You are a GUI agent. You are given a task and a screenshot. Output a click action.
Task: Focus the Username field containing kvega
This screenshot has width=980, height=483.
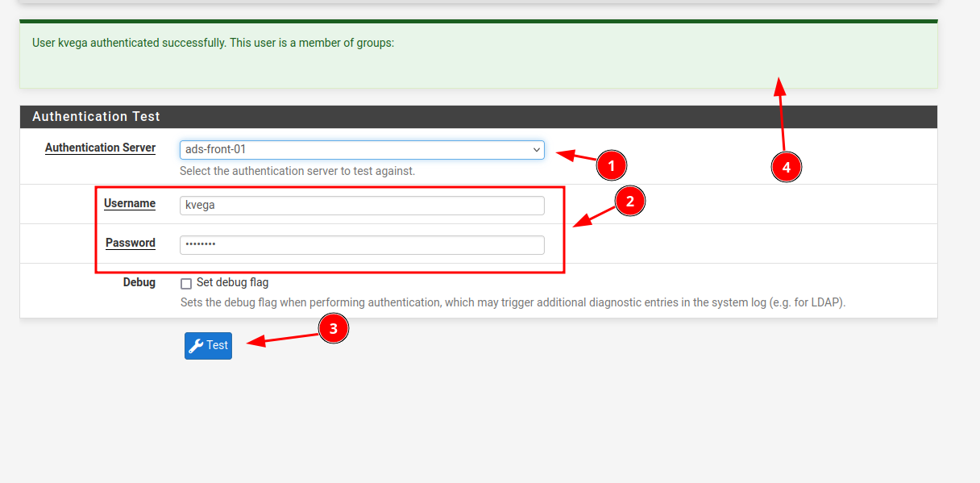[361, 206]
